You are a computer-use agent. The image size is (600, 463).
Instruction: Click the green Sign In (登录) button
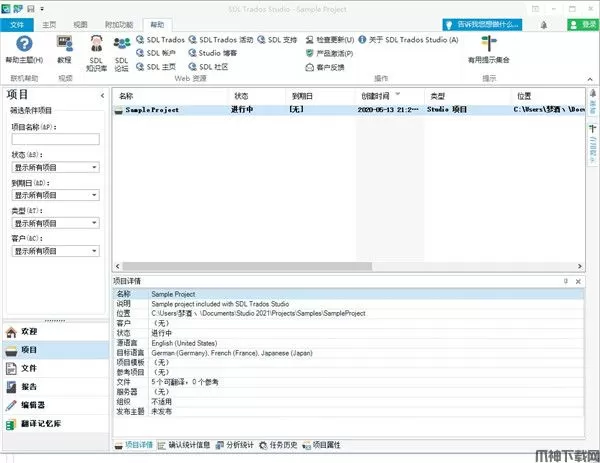pyautogui.click(x=583, y=25)
